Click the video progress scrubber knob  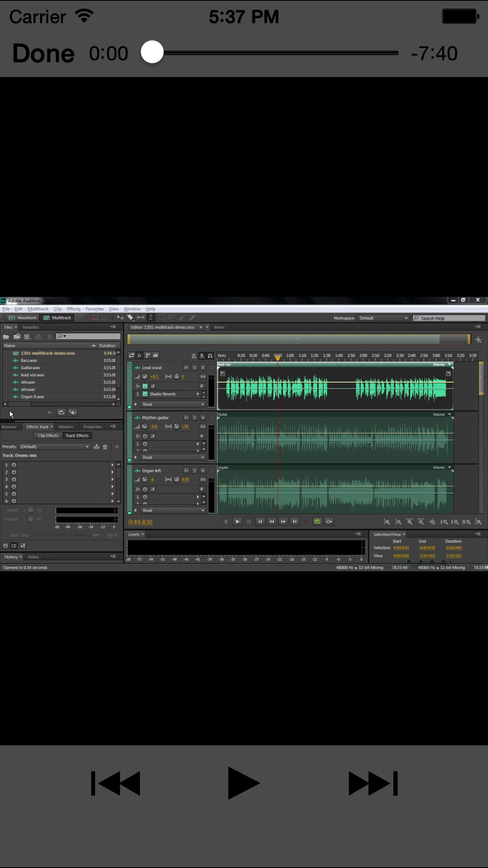pyautogui.click(x=152, y=52)
